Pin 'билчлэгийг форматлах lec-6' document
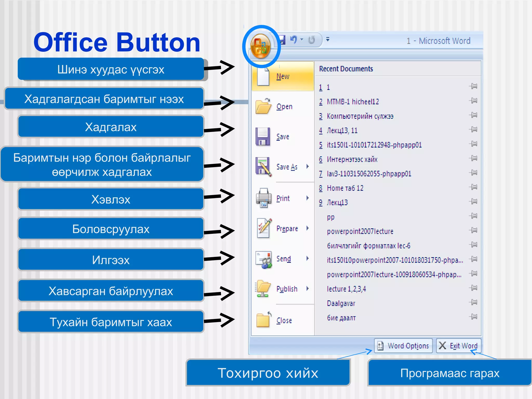 (473, 245)
